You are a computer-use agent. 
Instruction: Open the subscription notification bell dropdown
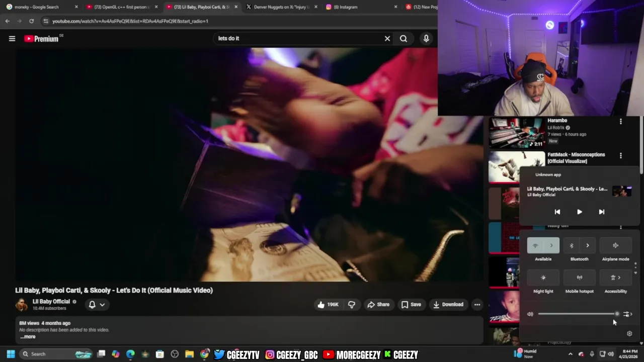coord(97,305)
